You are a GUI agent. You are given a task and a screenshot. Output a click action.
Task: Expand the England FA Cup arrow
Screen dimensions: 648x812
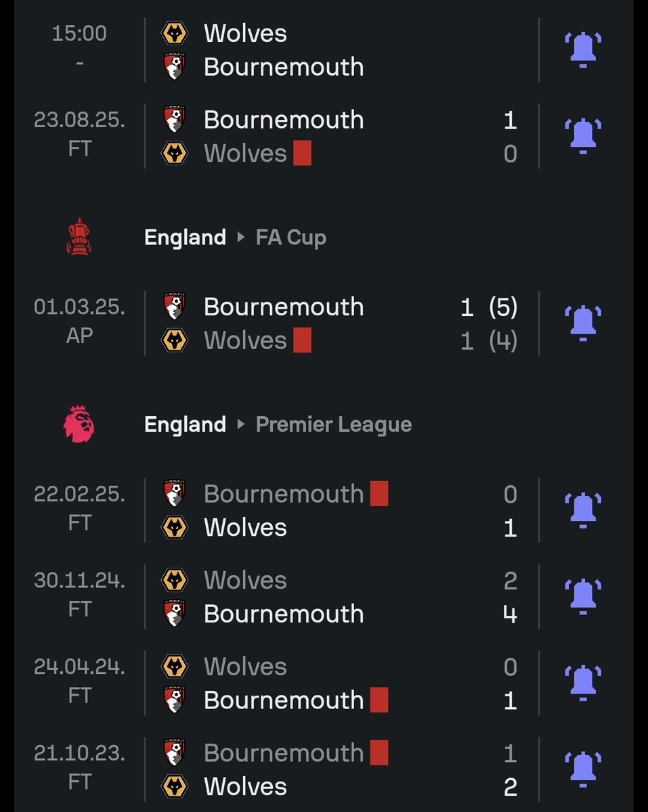pyautogui.click(x=240, y=238)
